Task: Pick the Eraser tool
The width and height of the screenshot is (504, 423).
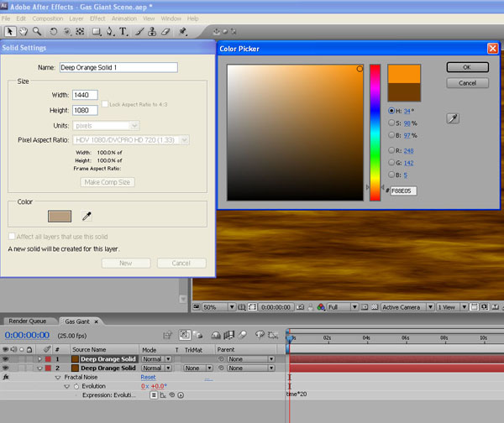Action: [165, 32]
